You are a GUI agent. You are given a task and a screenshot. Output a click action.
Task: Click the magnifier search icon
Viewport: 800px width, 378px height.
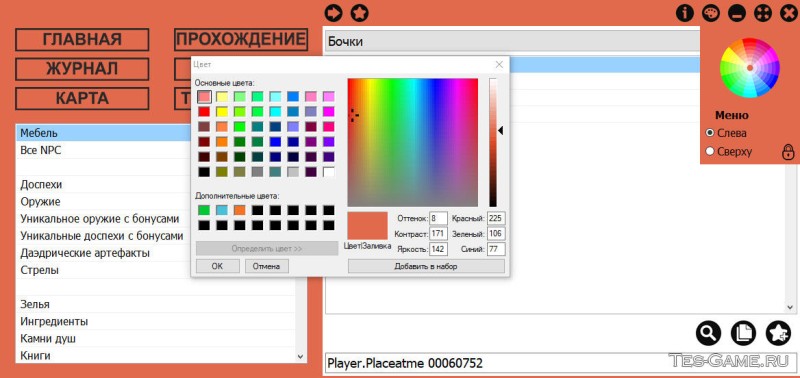[708, 333]
